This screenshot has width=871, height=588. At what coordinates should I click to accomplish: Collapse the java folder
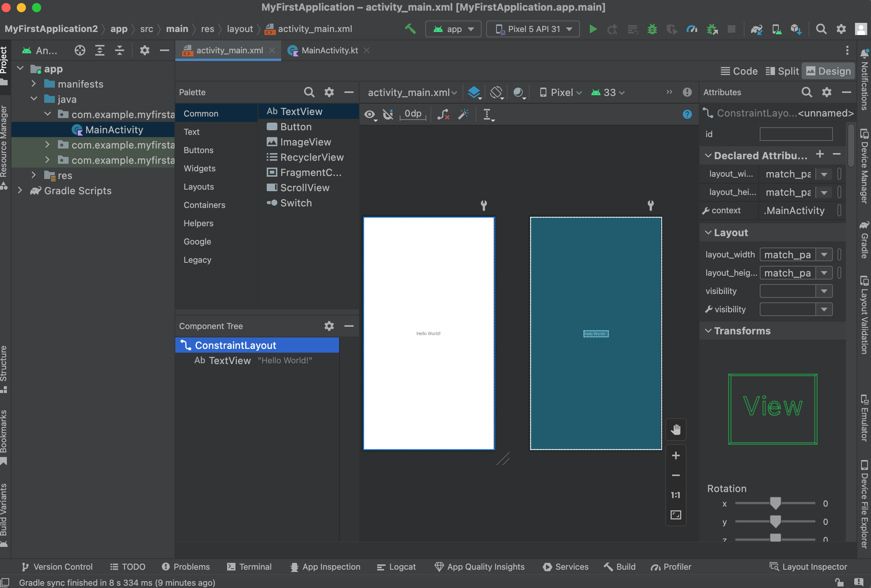point(34,99)
